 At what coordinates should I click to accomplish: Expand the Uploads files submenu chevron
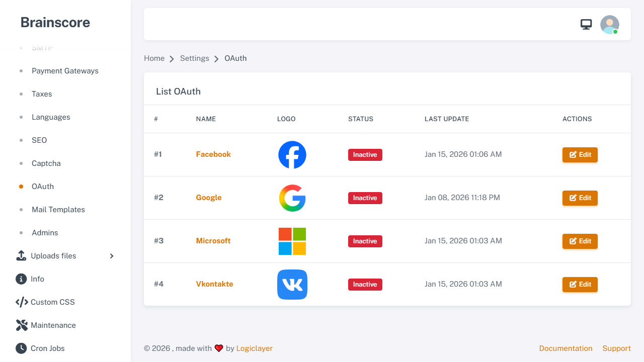tap(112, 256)
